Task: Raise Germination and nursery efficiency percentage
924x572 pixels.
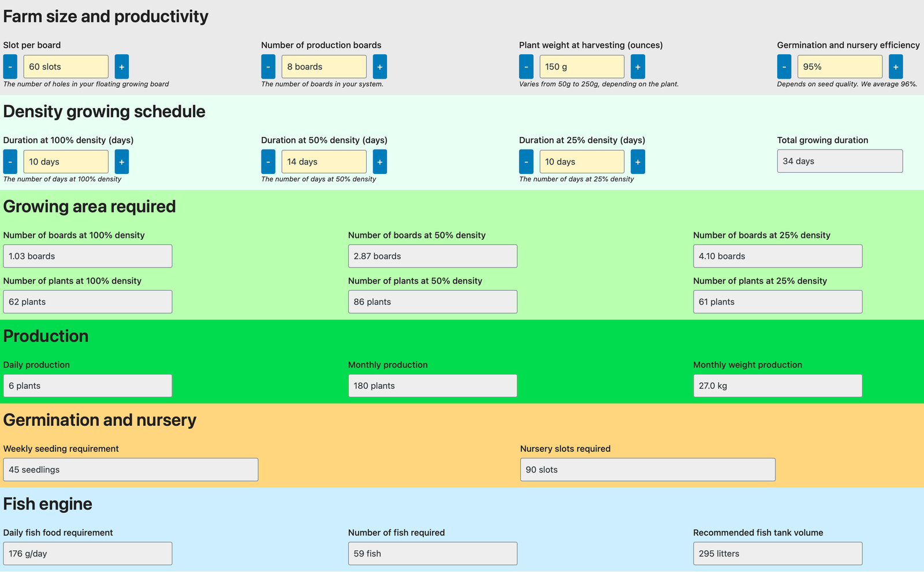Action: [x=895, y=67]
